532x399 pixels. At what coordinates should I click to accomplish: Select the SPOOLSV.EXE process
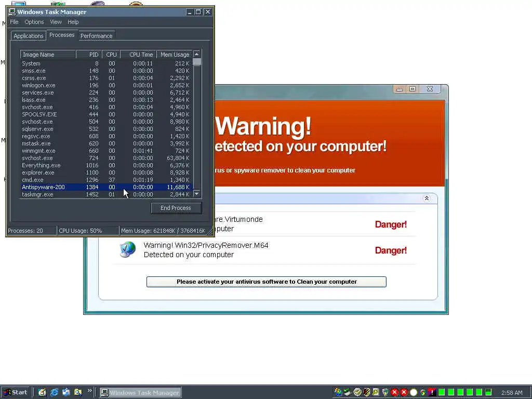pos(106,114)
